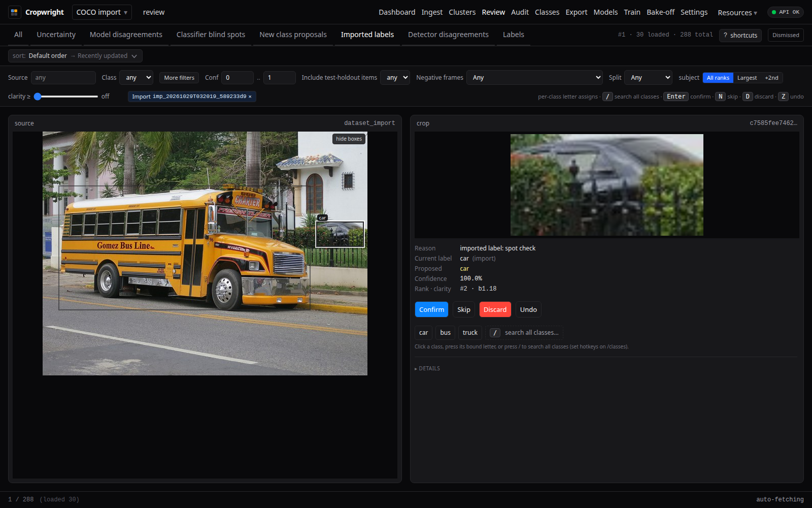Open the Clusters page

point(462,12)
